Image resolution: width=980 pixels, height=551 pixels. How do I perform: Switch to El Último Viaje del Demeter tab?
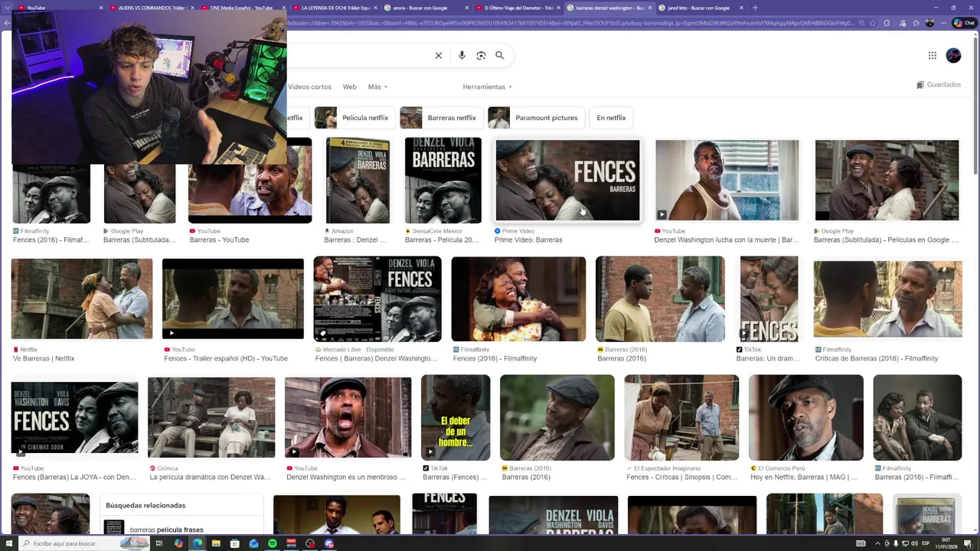(x=518, y=8)
